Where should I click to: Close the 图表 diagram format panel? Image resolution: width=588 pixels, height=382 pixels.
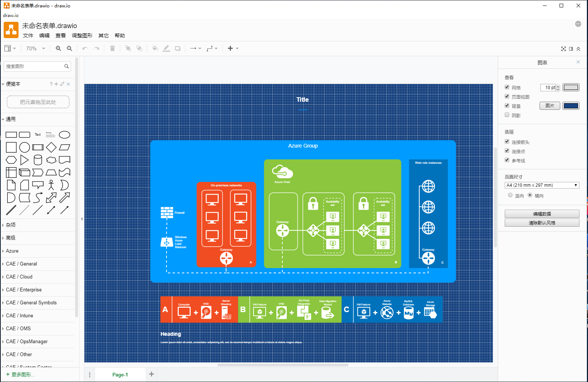[578, 62]
